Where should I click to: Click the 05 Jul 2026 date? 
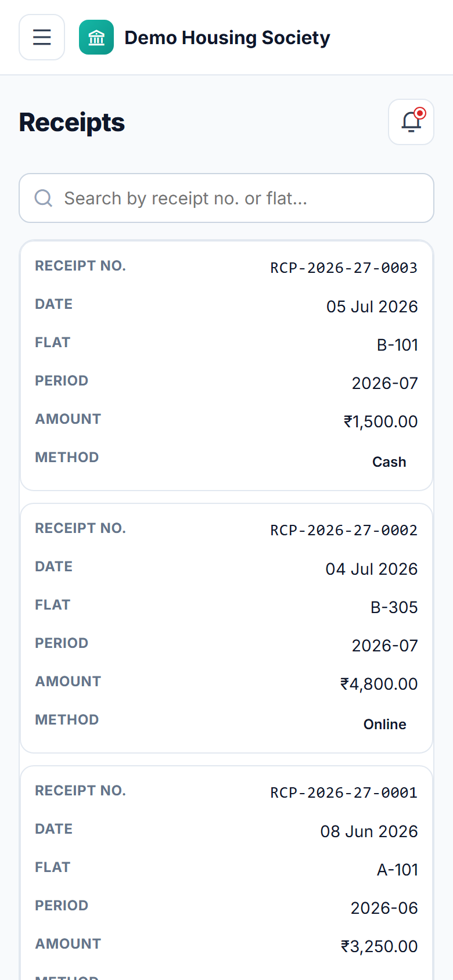(372, 307)
